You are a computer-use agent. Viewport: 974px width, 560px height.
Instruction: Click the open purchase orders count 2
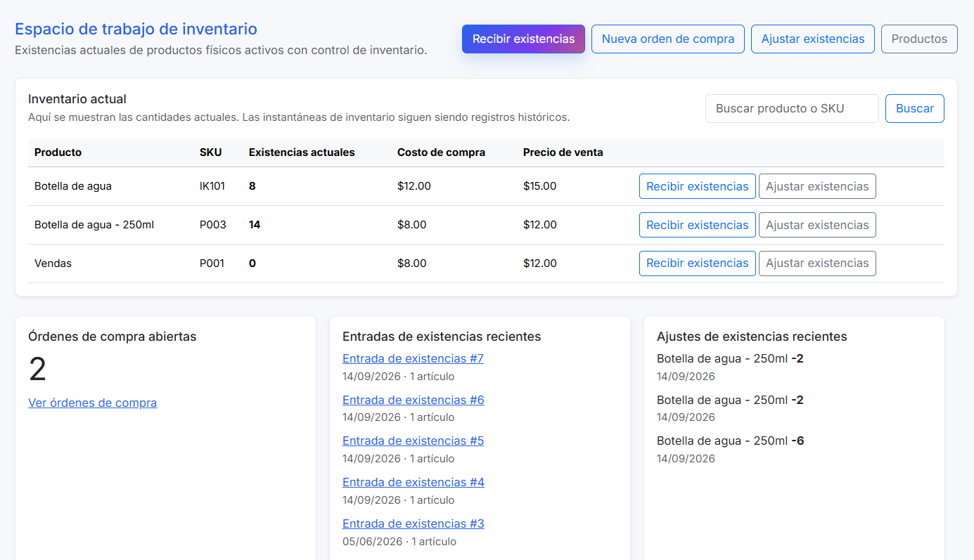click(37, 370)
